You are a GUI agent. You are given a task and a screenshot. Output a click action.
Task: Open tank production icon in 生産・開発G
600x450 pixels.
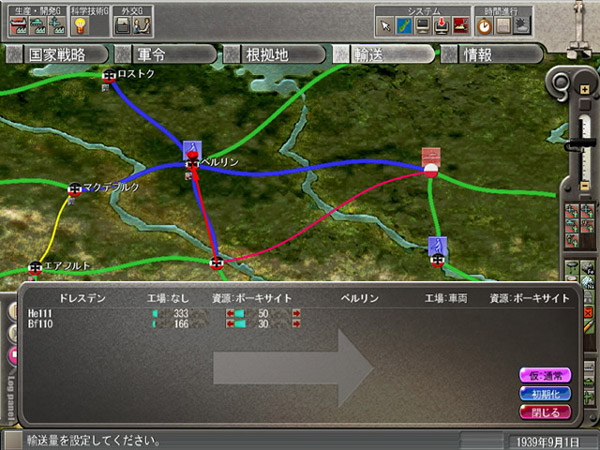click(x=38, y=26)
